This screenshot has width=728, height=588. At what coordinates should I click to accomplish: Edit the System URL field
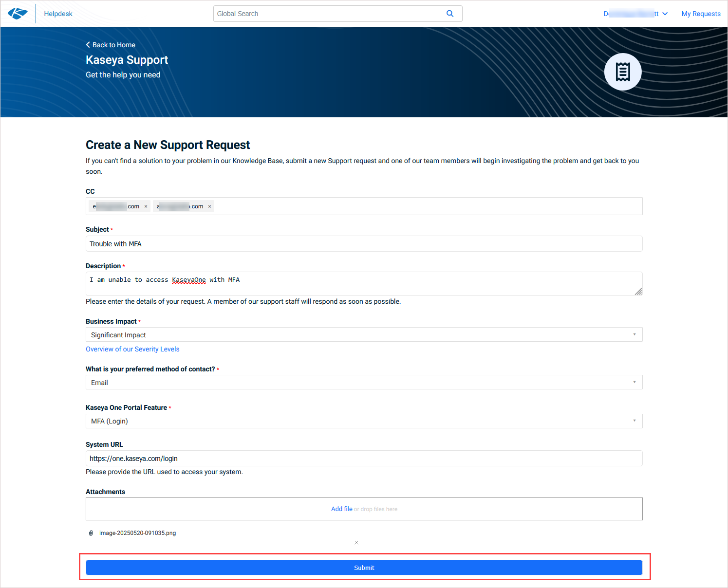pos(364,459)
